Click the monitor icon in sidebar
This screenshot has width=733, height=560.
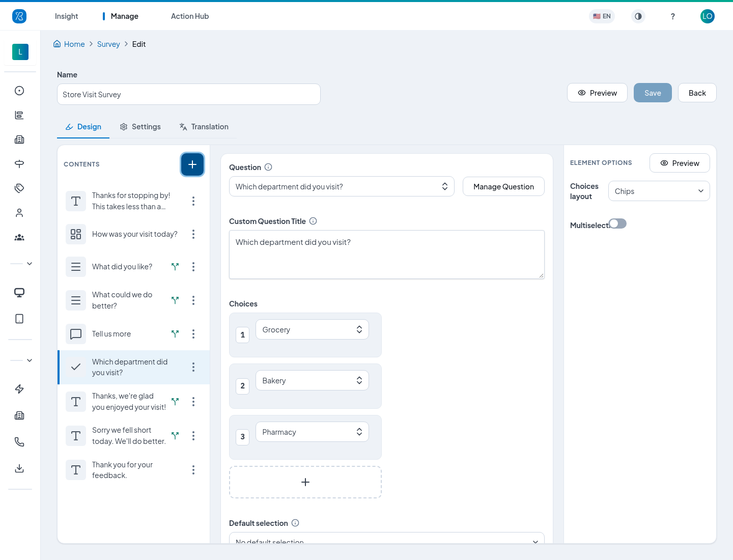pyautogui.click(x=19, y=292)
